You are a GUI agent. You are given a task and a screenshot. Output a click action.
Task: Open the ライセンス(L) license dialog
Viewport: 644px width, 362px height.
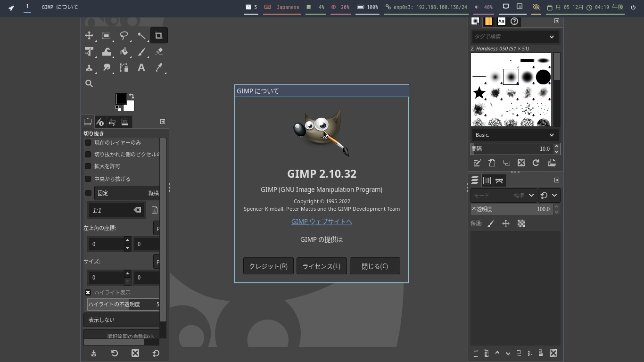click(322, 266)
